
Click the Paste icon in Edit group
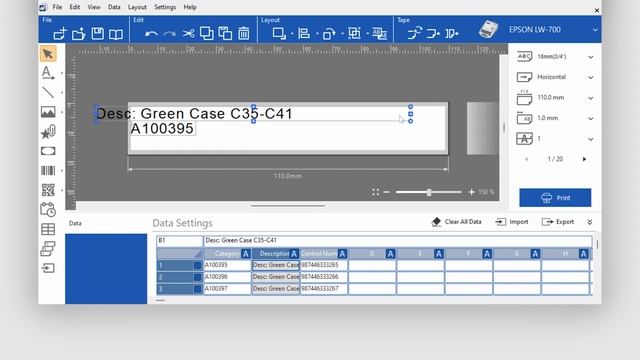pos(225,33)
